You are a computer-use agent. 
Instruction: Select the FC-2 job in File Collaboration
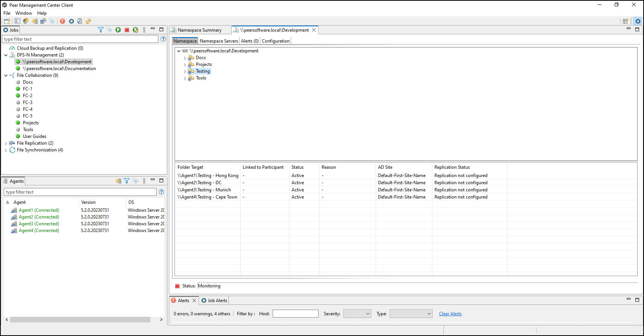tap(27, 96)
